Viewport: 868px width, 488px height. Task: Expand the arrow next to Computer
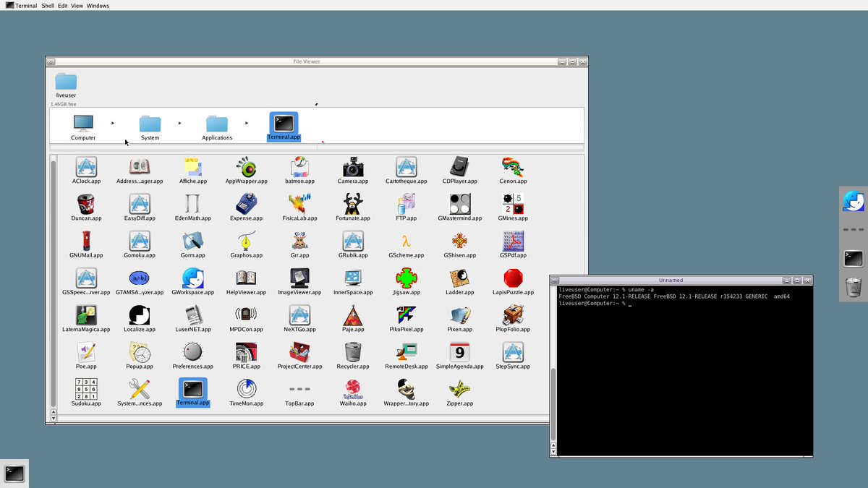[113, 123]
